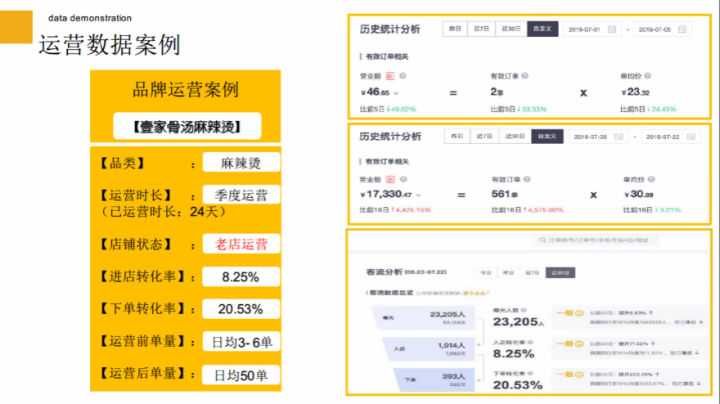
Task: Expand the suggestion arrow in the 20.53% row
Action: coord(699,383)
